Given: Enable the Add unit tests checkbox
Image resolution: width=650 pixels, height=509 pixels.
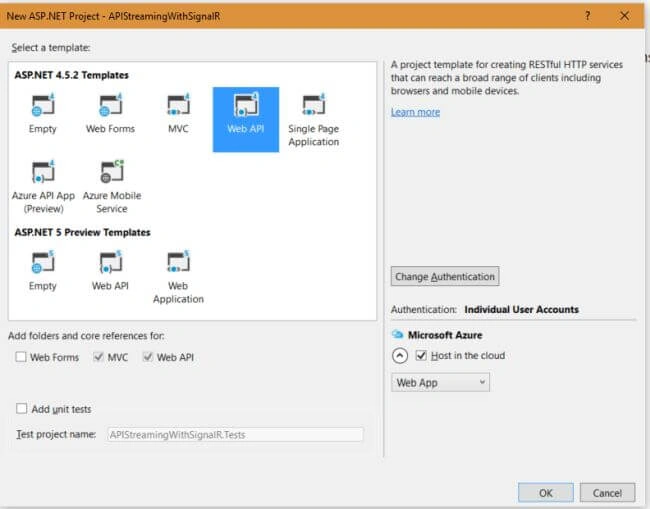Looking at the screenshot, I should pyautogui.click(x=22, y=409).
